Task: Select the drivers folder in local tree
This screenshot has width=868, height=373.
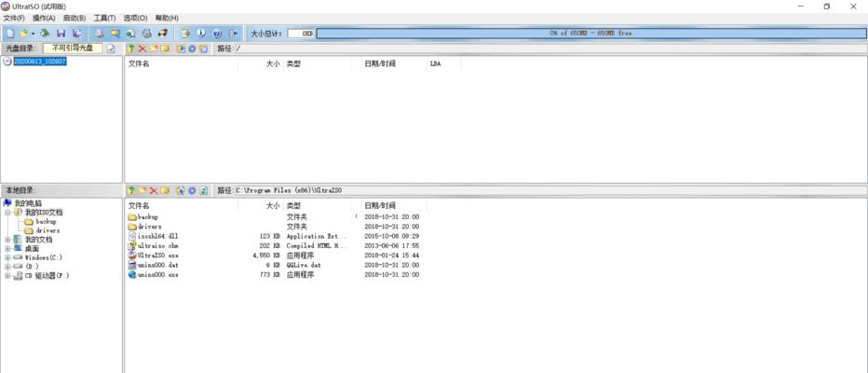Action: pos(47,230)
